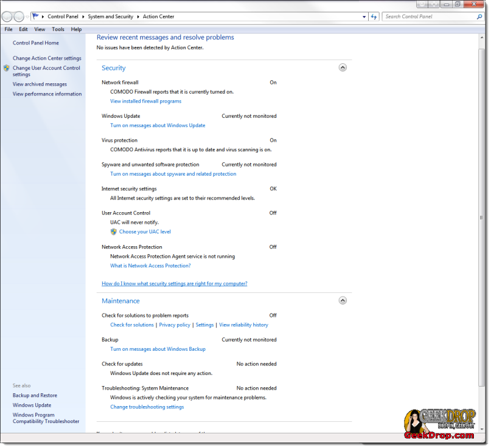
Task: Expand the arrow after Control Panel breadcrumb
Action: pyautogui.click(x=83, y=16)
